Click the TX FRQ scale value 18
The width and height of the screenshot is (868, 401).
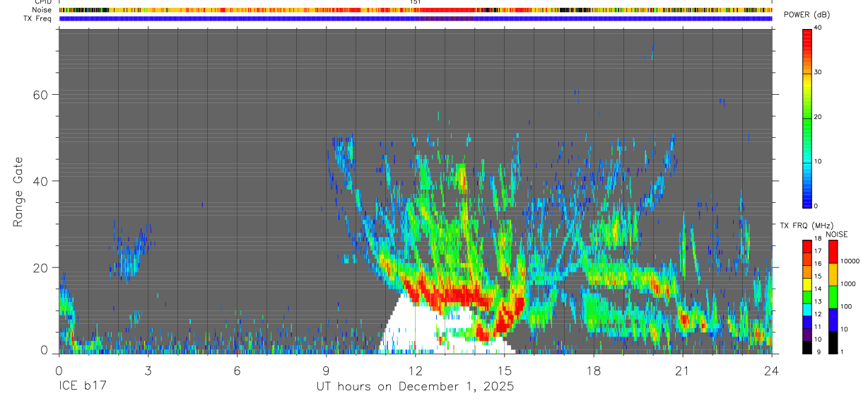click(x=819, y=239)
